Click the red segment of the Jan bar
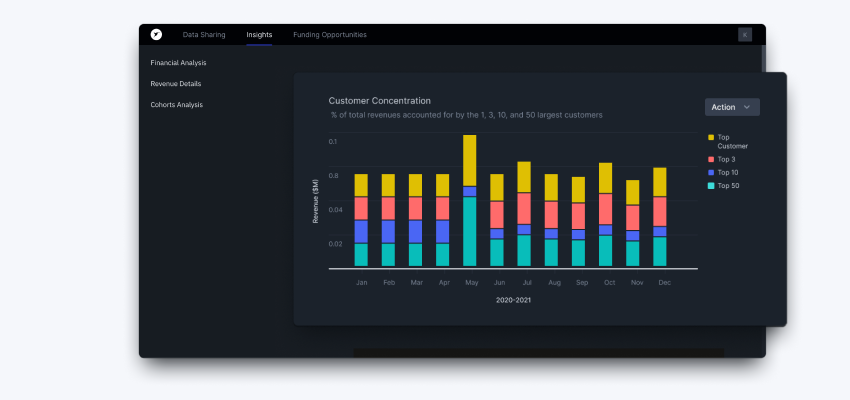 point(361,208)
